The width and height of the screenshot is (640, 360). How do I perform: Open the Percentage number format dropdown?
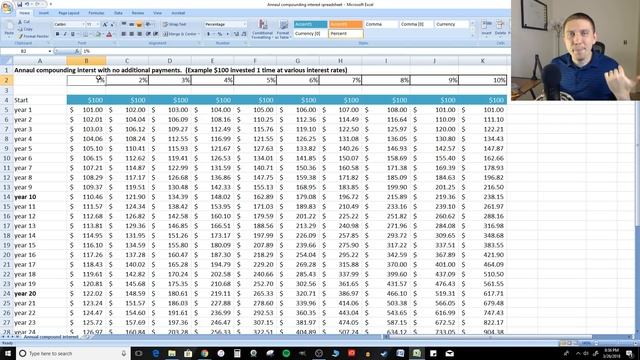pyautogui.click(x=244, y=24)
